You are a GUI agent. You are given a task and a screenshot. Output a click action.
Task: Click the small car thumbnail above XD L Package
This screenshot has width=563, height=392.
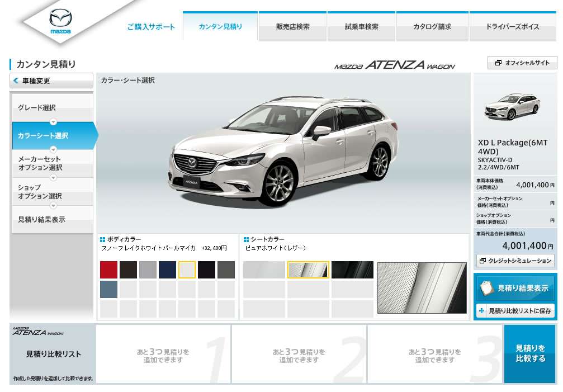(512, 106)
